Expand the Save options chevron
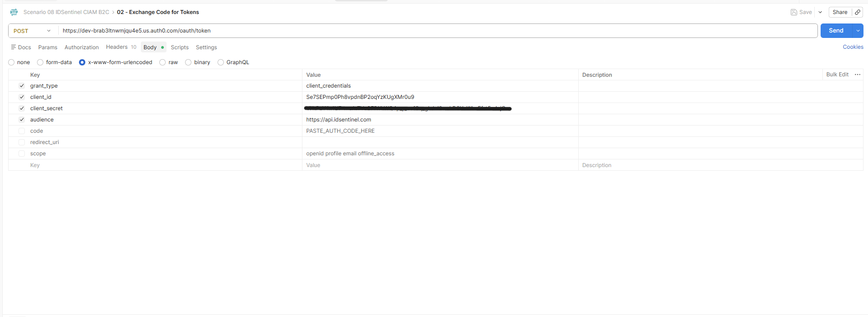This screenshot has height=317, width=868. coord(820,12)
